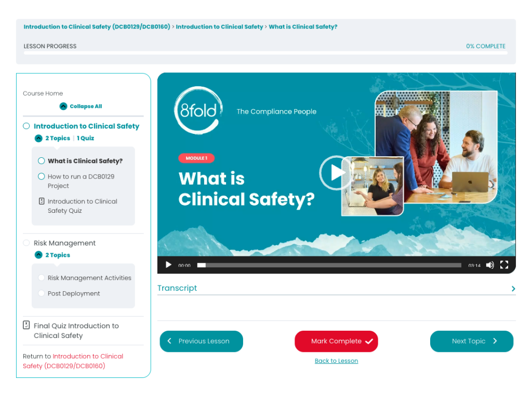Go to Previous Lesson
This screenshot has height=394, width=532.
click(201, 341)
